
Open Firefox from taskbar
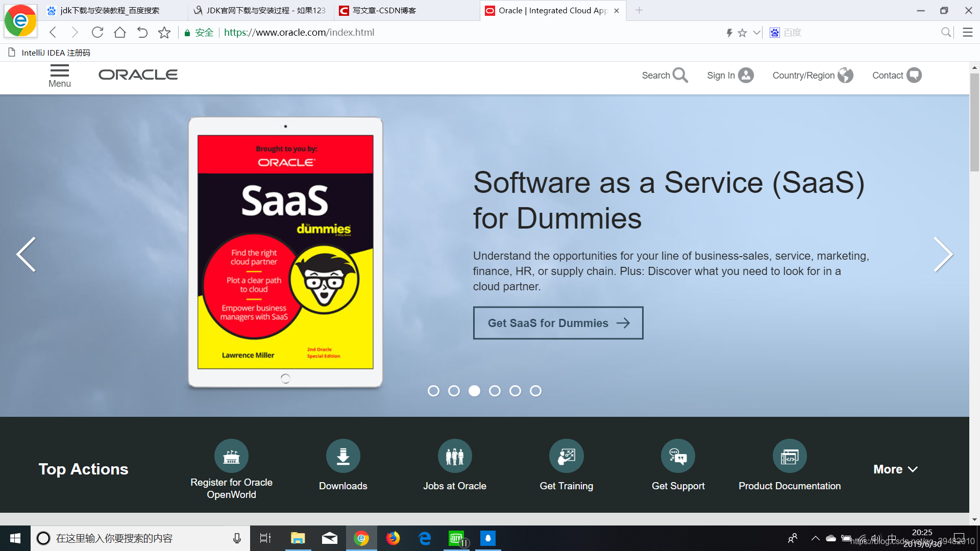393,538
